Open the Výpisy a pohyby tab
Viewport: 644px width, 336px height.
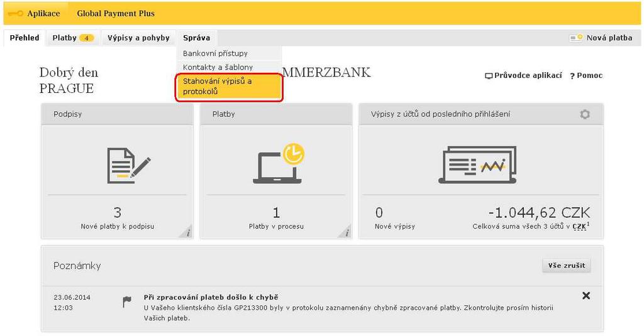click(x=138, y=38)
